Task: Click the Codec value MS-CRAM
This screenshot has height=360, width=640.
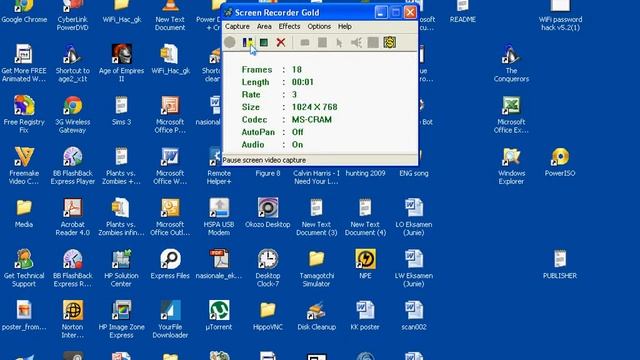Action: pos(312,120)
